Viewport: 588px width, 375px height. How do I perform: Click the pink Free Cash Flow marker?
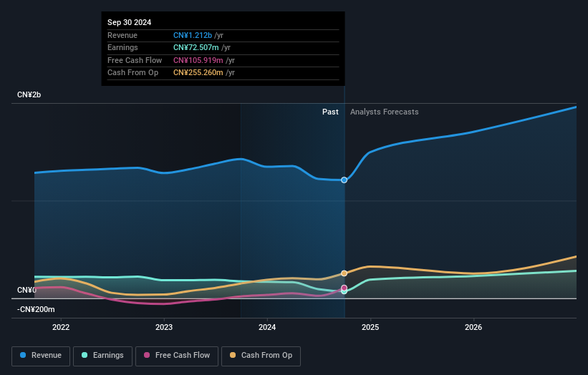coord(344,288)
